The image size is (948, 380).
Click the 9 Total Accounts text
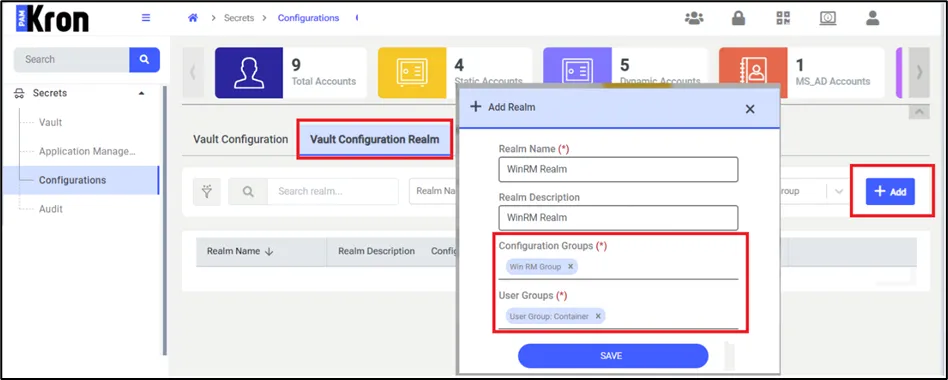[x=323, y=72]
